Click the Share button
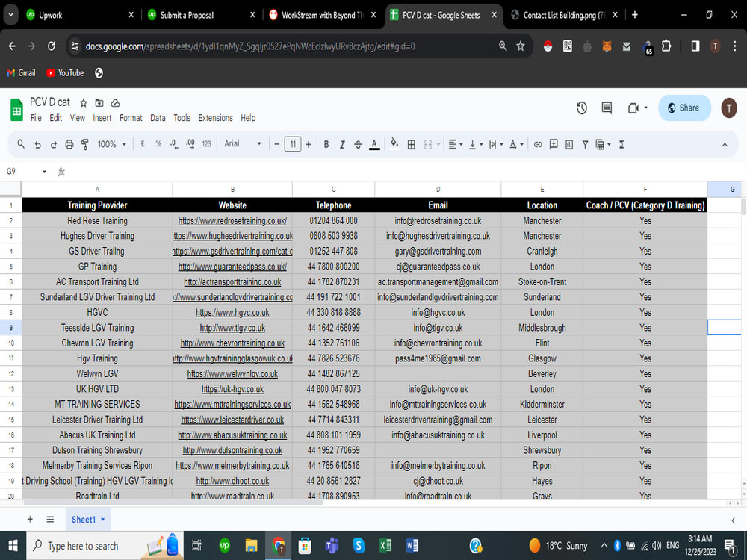747x560 pixels. 684,108
